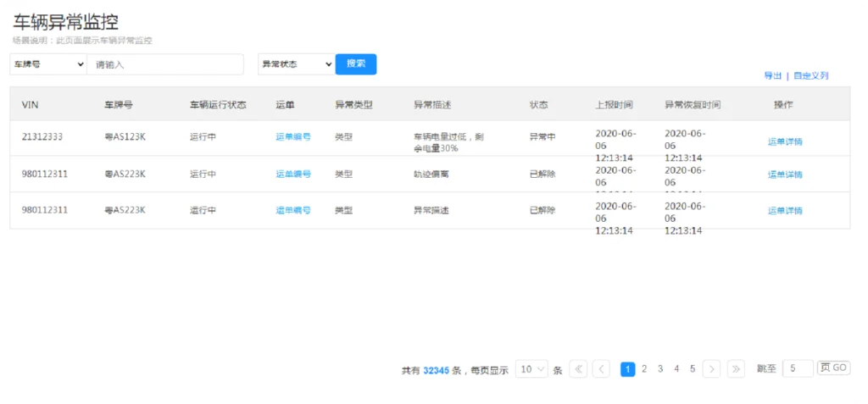Select page 2 in pagination
This screenshot has width=868, height=404.
[644, 369]
